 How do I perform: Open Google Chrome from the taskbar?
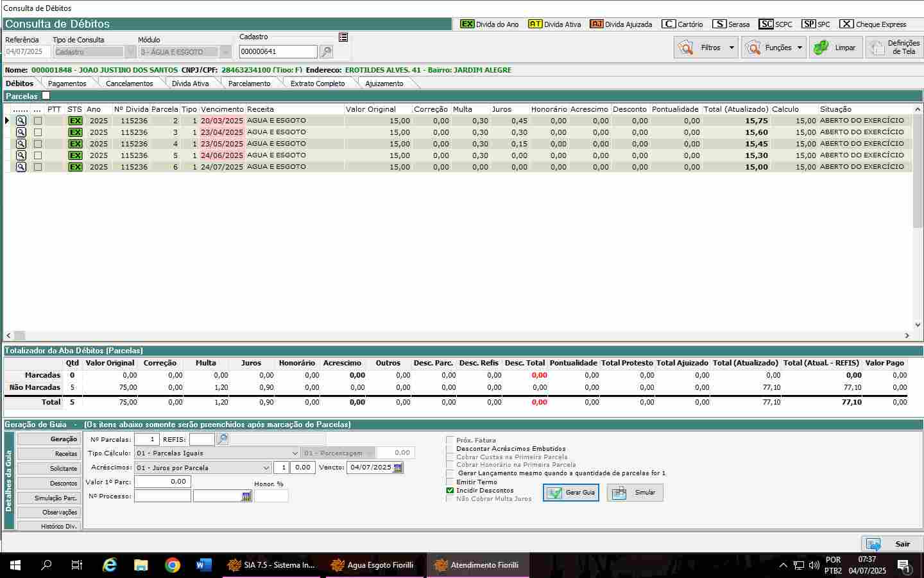(x=172, y=565)
